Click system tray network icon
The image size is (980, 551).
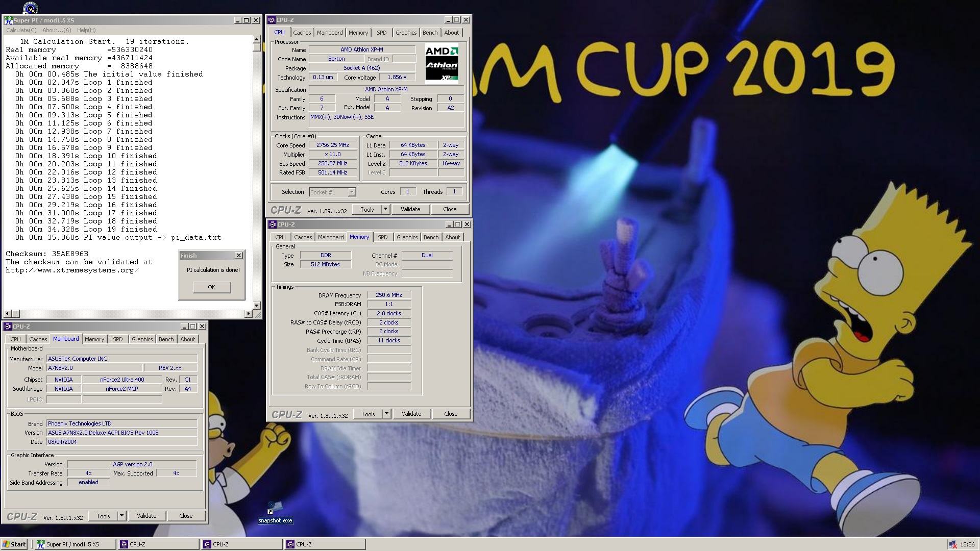(952, 544)
